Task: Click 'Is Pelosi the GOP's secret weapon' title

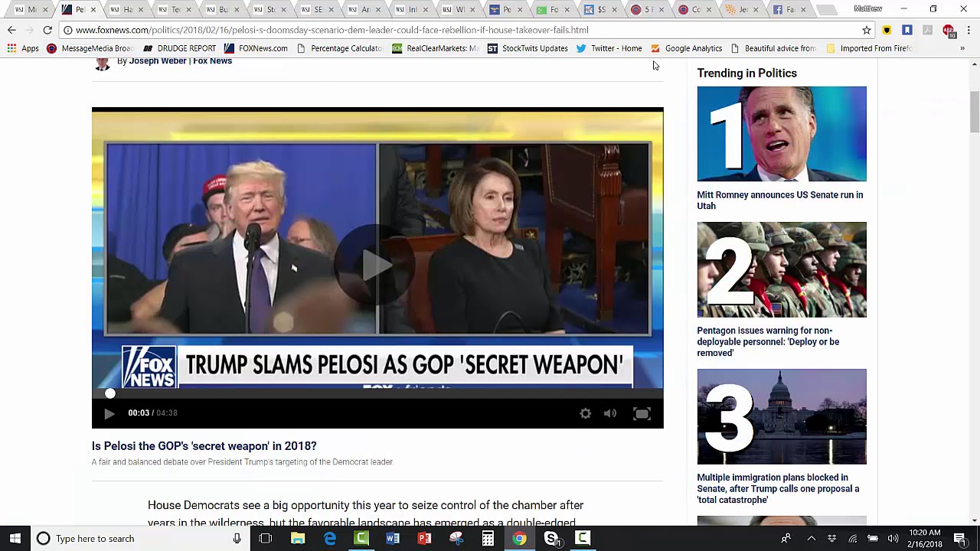Action: pyautogui.click(x=204, y=446)
